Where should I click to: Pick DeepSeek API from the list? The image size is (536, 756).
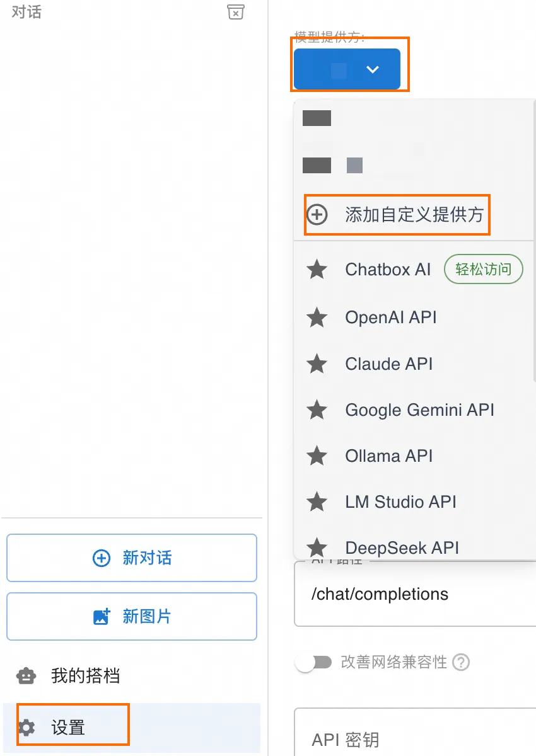[x=402, y=547]
